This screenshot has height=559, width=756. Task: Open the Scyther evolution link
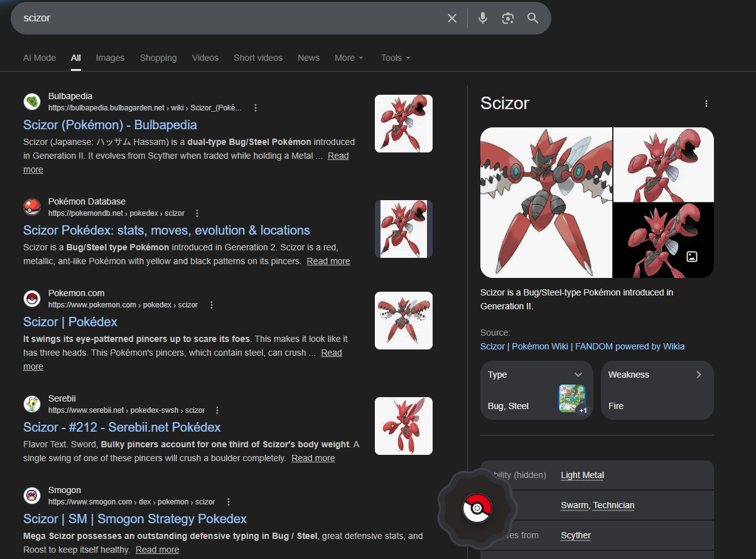pos(575,535)
